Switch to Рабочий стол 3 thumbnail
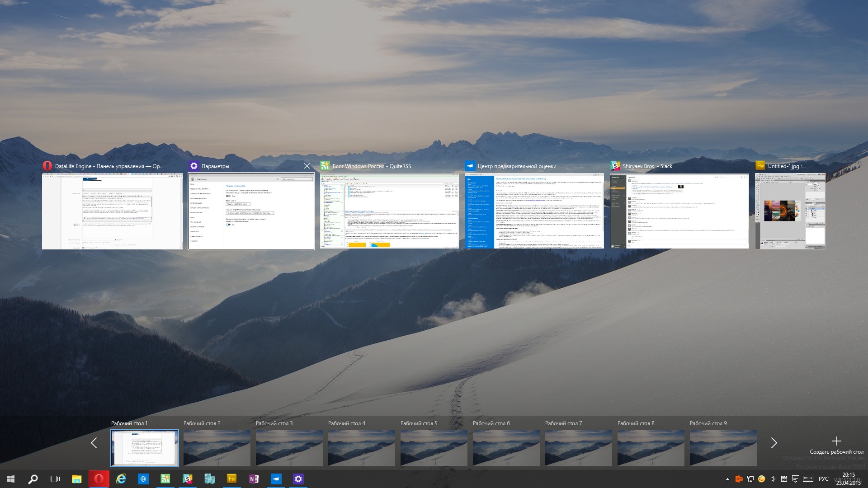This screenshot has height=488, width=868. (x=289, y=448)
